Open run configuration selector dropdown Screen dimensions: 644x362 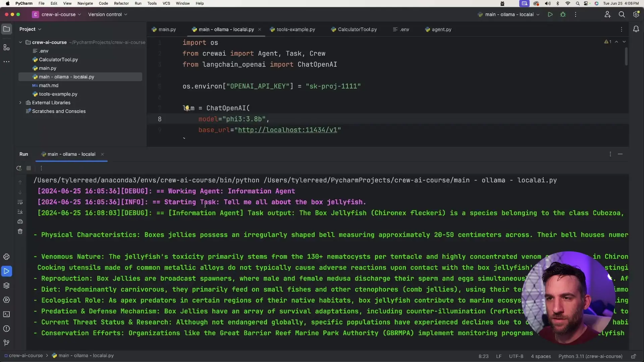coord(508,14)
